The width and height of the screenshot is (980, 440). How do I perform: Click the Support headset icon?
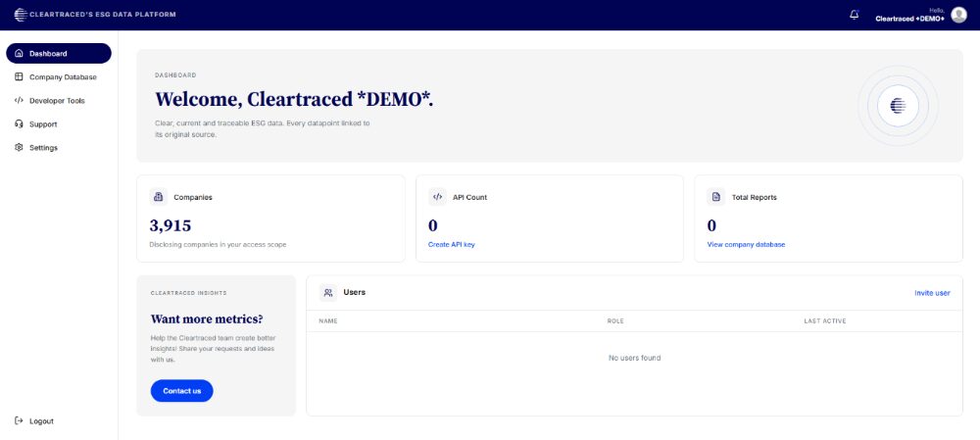tap(19, 124)
